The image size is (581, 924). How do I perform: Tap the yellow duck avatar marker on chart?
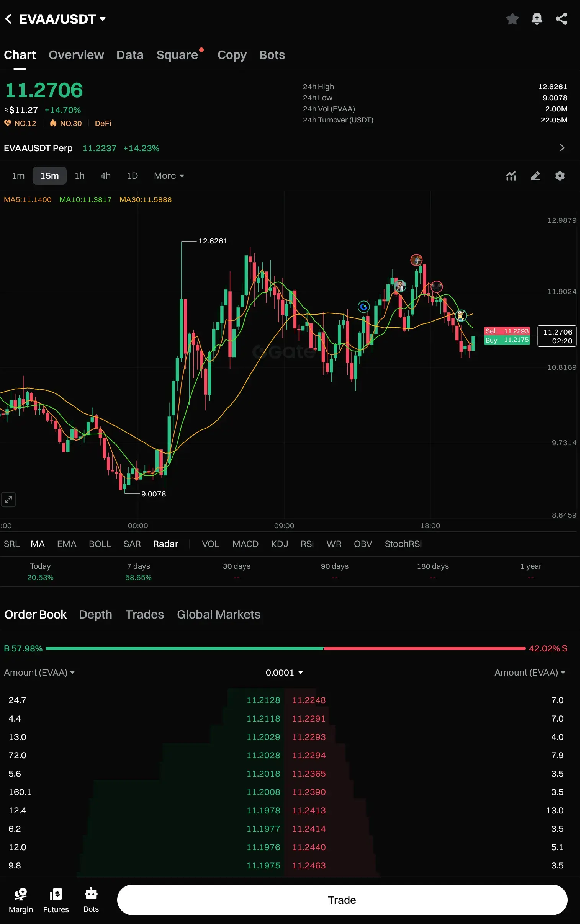click(x=461, y=315)
